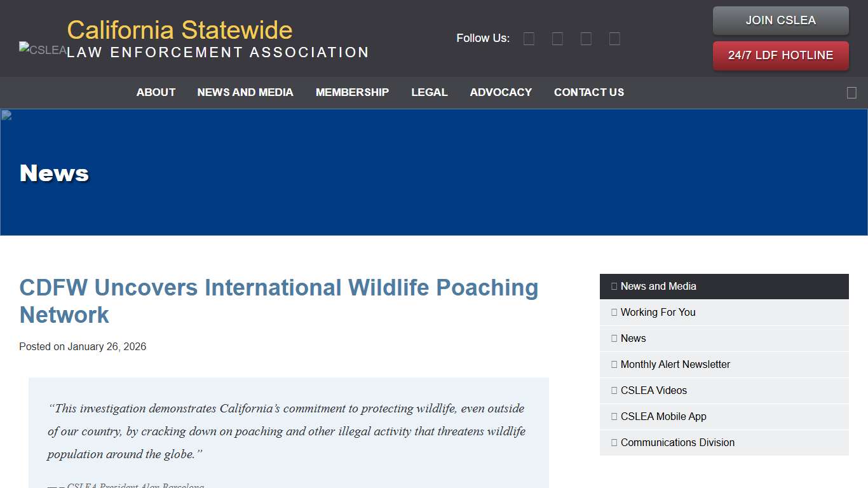Screen dimensions: 868x488
Task: Click the icon beside CSLEA Videos
Action: point(613,390)
